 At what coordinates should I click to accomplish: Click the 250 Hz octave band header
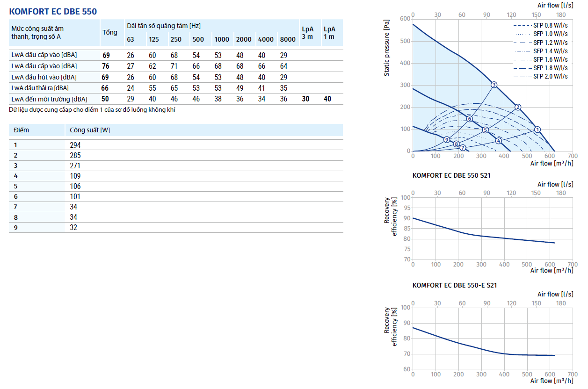click(176, 40)
